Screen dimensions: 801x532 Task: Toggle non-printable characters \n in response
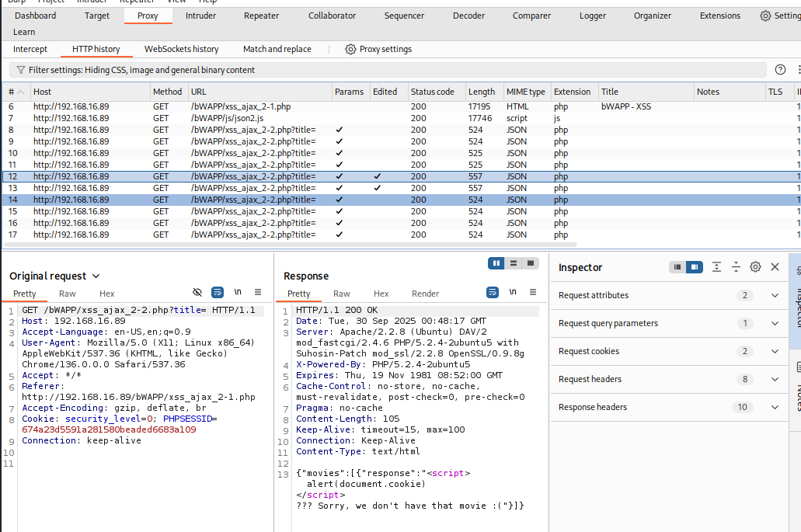coord(512,292)
